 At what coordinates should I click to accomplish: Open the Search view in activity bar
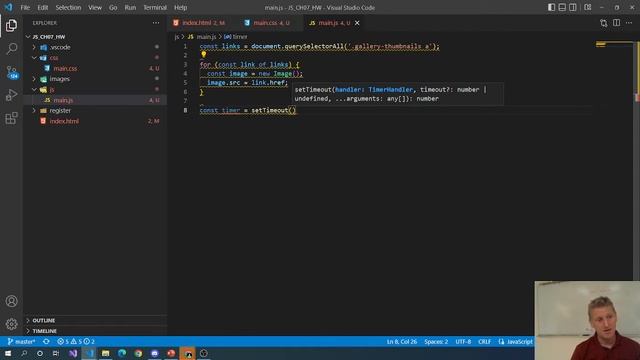click(x=11, y=49)
